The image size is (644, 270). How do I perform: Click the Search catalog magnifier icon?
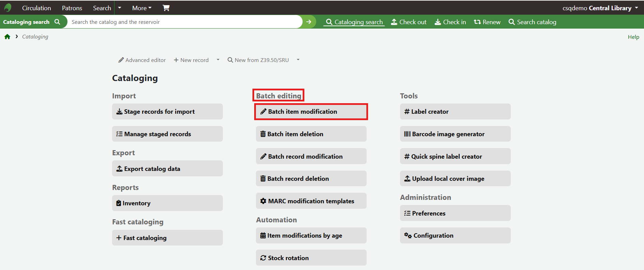511,22
